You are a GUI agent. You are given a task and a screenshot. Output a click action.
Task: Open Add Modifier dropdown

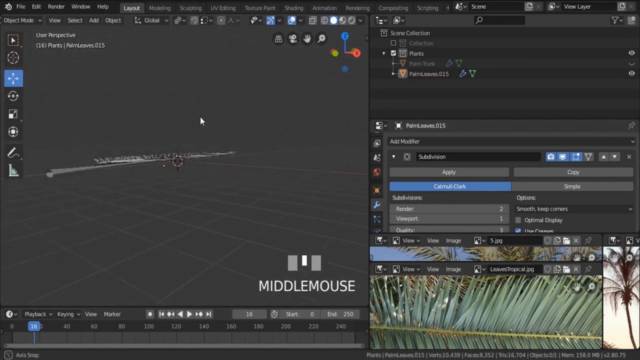(511, 142)
